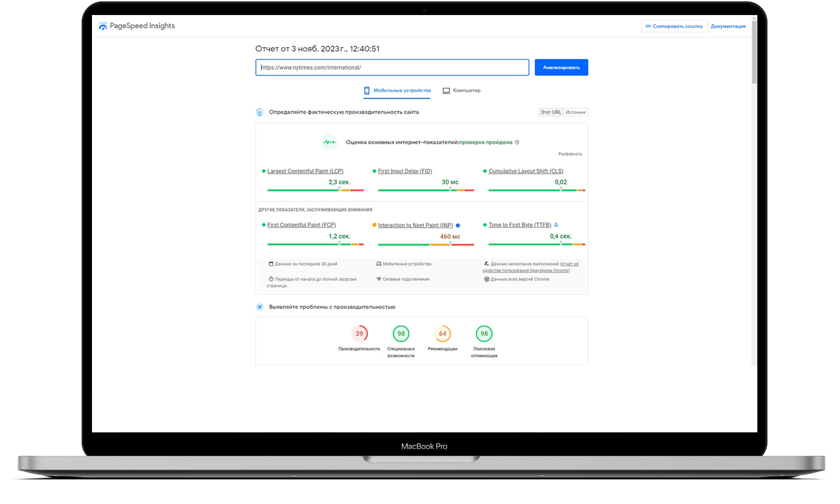Click the INP distribution bar

[426, 244]
